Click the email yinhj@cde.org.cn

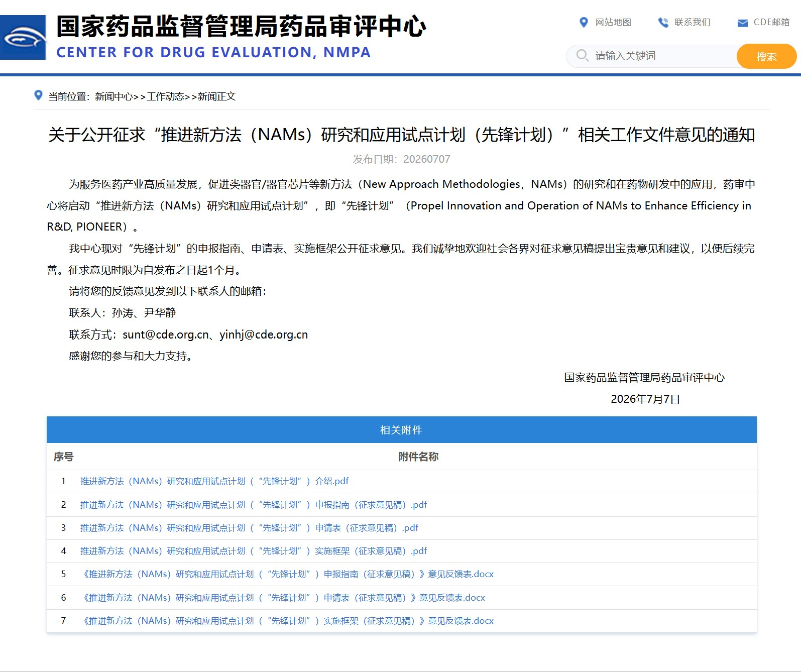click(x=264, y=334)
